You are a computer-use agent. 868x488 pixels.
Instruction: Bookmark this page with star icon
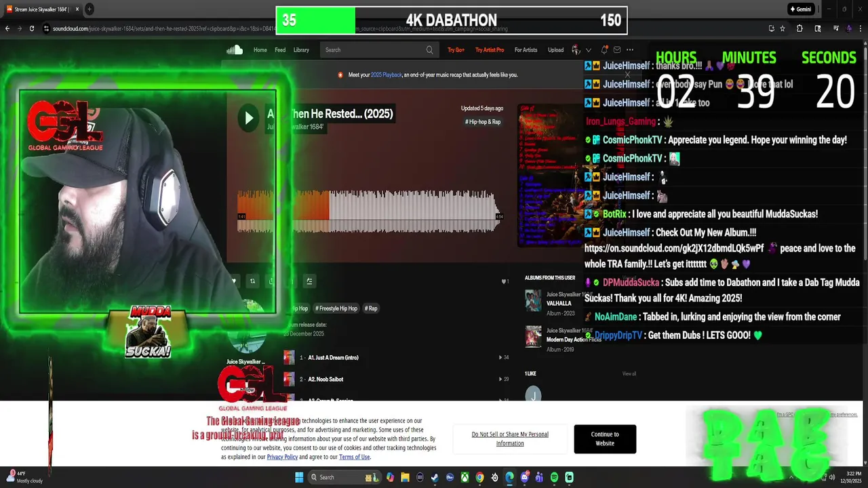click(782, 28)
